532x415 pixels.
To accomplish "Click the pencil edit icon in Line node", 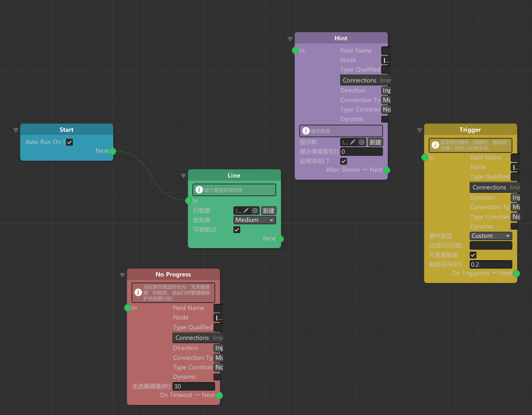I will pos(246,211).
